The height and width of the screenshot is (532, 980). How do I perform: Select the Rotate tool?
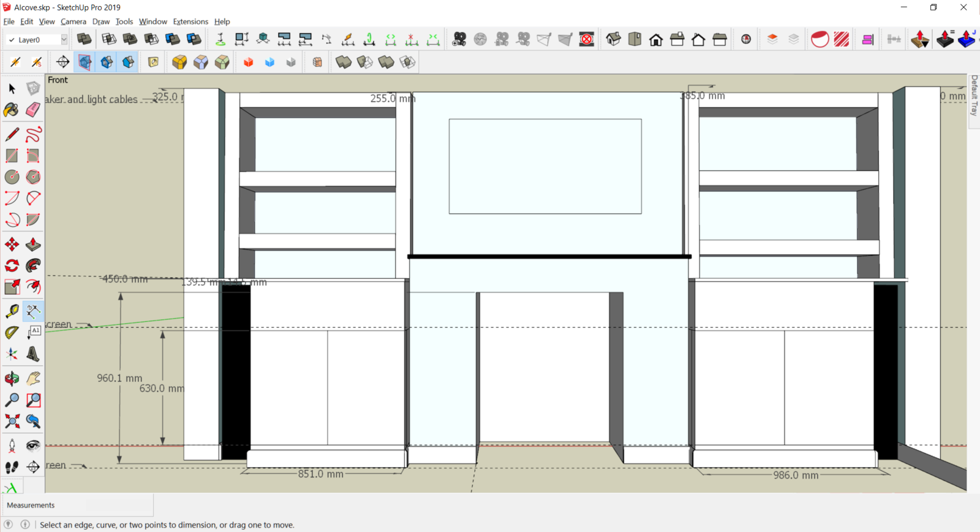point(12,265)
